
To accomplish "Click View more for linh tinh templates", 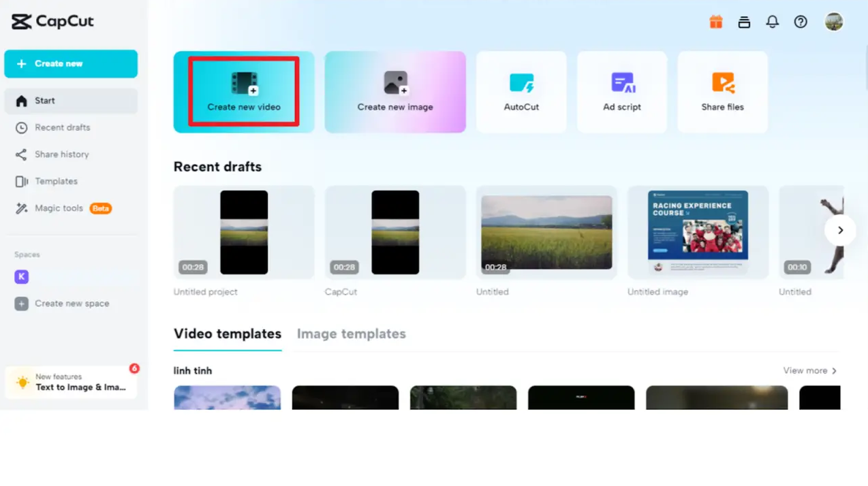I will 810,370.
